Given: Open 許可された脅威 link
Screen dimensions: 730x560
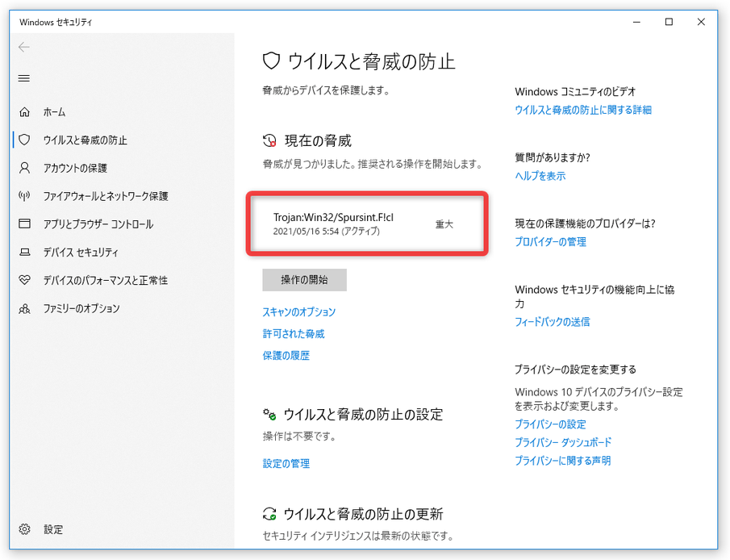Looking at the screenshot, I should (x=294, y=333).
